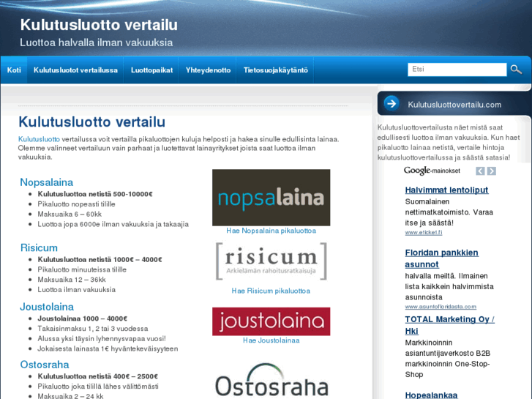Click the Kulutusluotto link in intro paragraph
Screen dimensions: 532x399
click(x=39, y=139)
